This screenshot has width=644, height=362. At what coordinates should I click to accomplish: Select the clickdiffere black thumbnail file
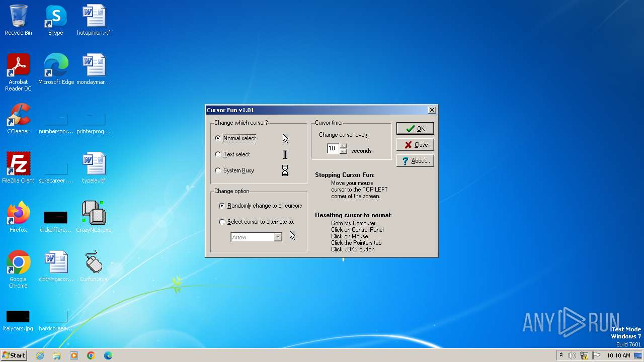point(56,222)
